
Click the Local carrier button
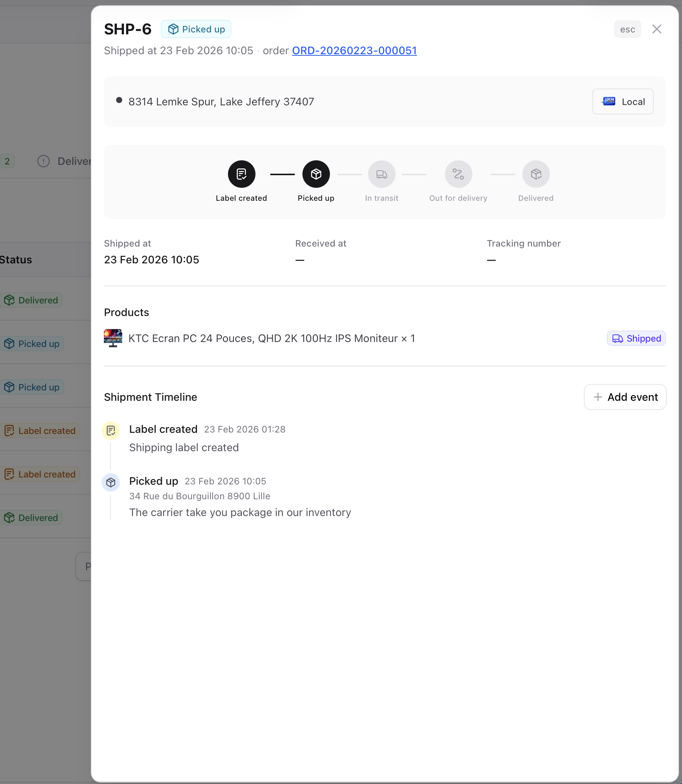click(622, 102)
